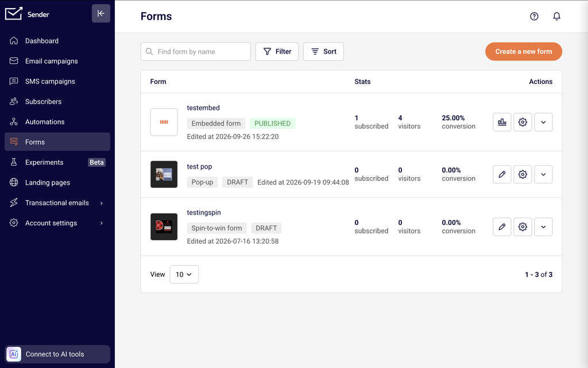Click the Embedded form tag
Viewport: 588px width, 368px height.
point(216,124)
